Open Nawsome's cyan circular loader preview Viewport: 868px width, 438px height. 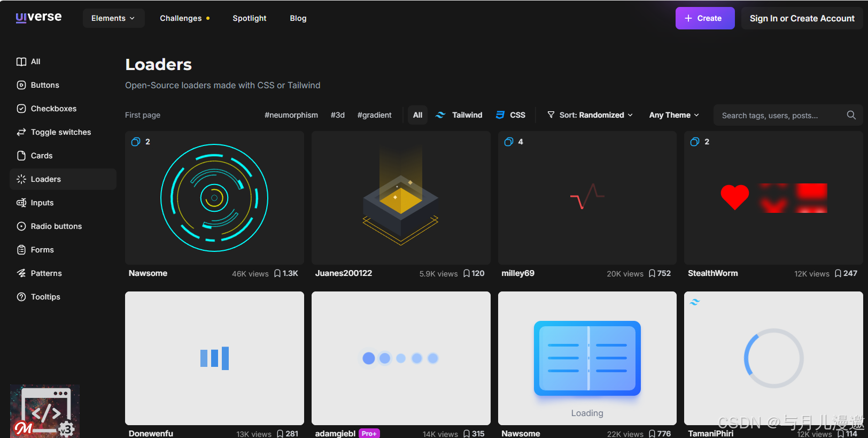214,198
